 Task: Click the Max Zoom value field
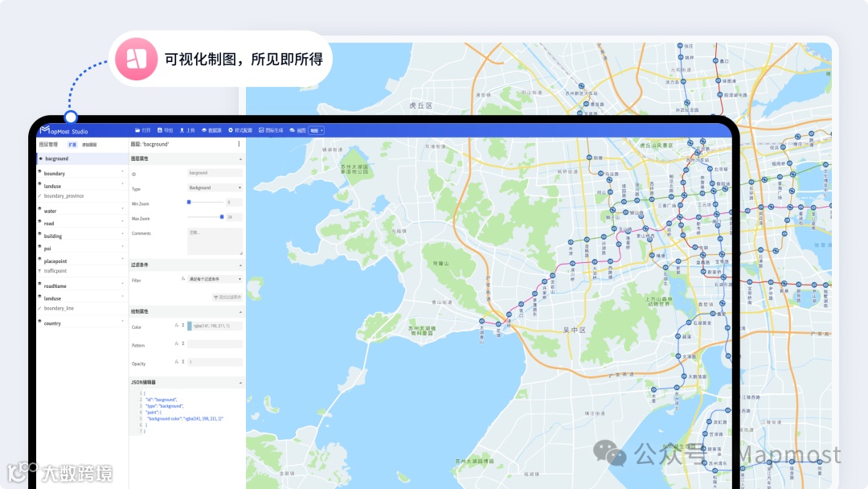234,217
